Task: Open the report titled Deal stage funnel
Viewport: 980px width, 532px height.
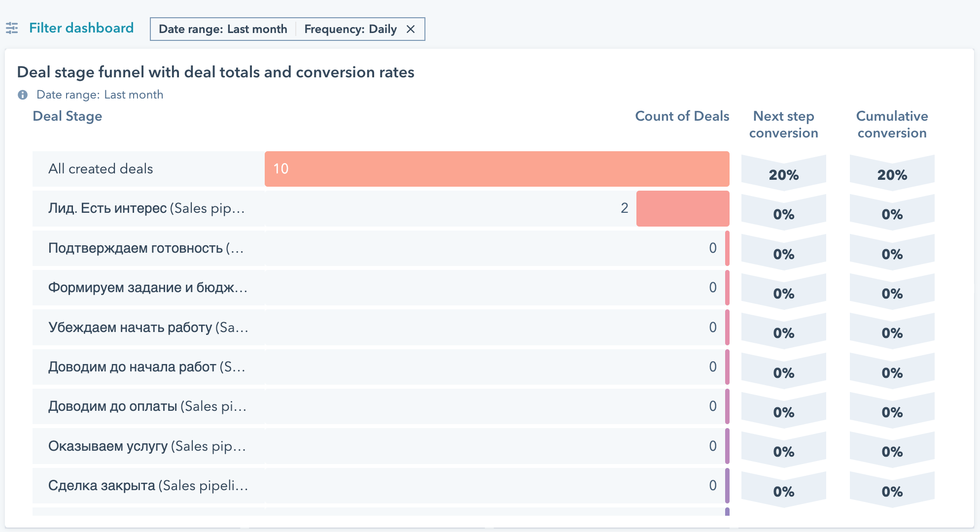Action: [215, 72]
